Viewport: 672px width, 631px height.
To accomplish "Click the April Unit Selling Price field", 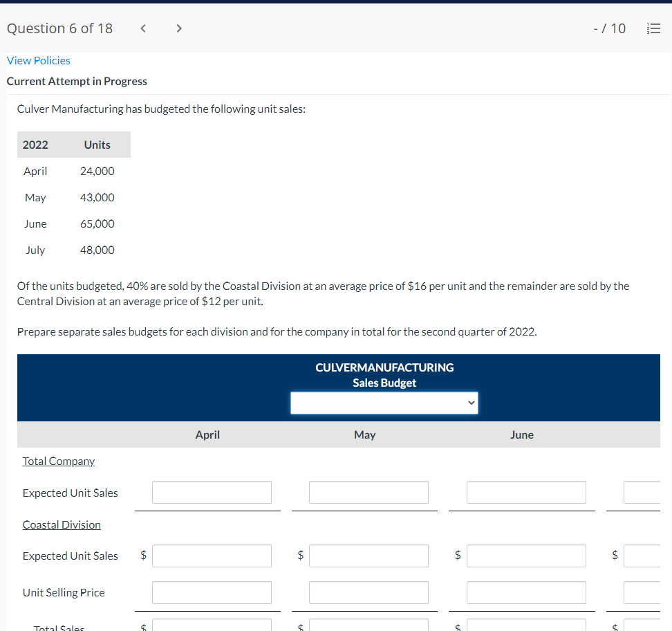I will [212, 592].
